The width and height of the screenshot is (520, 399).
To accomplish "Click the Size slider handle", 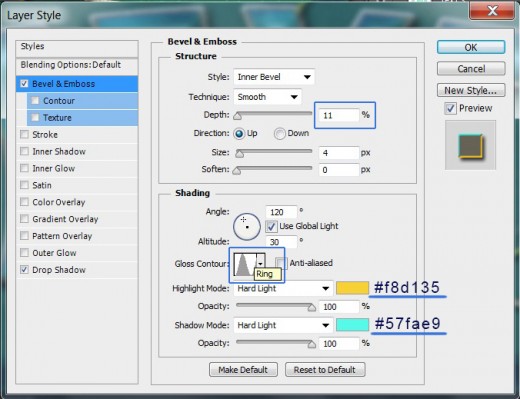I will pyautogui.click(x=239, y=153).
